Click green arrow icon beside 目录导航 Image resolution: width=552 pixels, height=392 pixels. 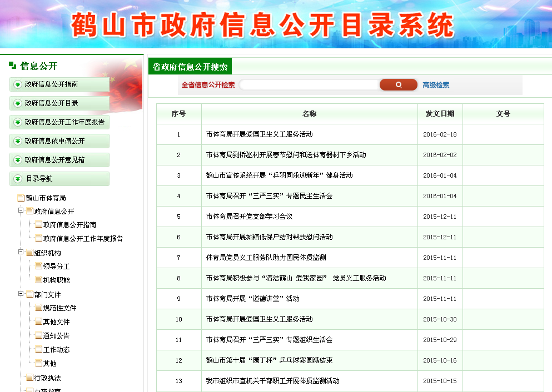click(x=18, y=179)
